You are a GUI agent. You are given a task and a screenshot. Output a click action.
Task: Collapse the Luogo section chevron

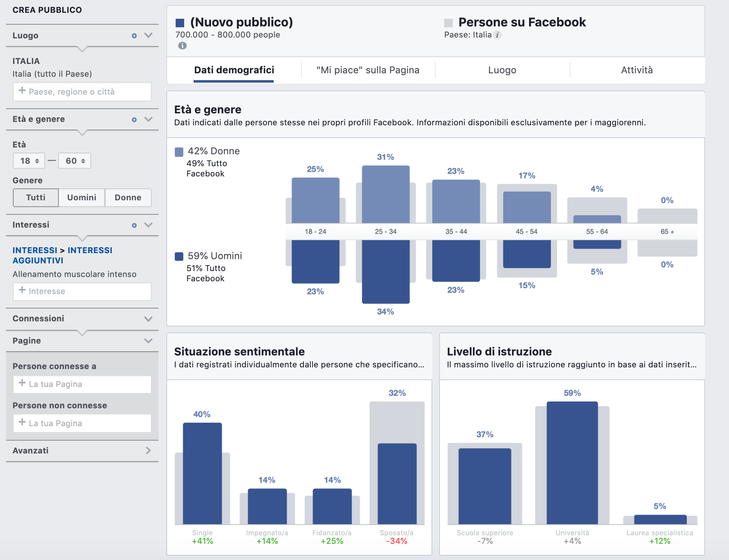coord(148,35)
